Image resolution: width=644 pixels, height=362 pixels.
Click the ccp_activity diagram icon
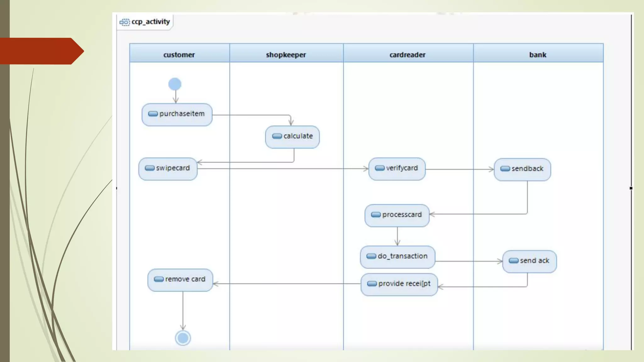click(x=125, y=22)
